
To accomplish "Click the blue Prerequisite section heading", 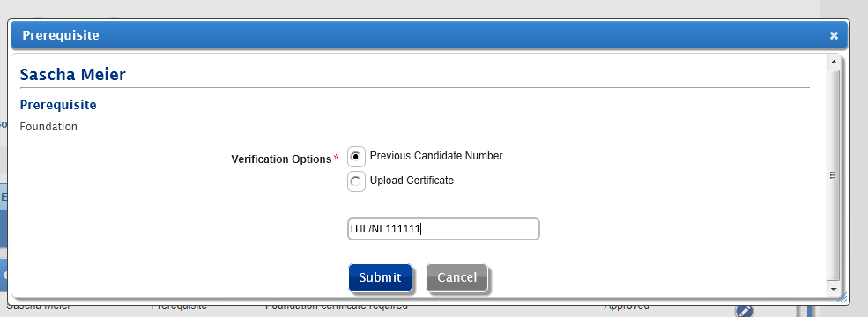I will coord(58,105).
